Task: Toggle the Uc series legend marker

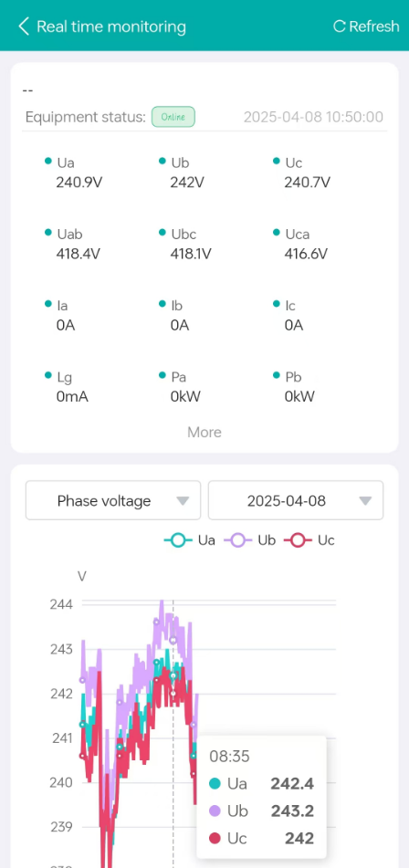Action: tap(298, 540)
